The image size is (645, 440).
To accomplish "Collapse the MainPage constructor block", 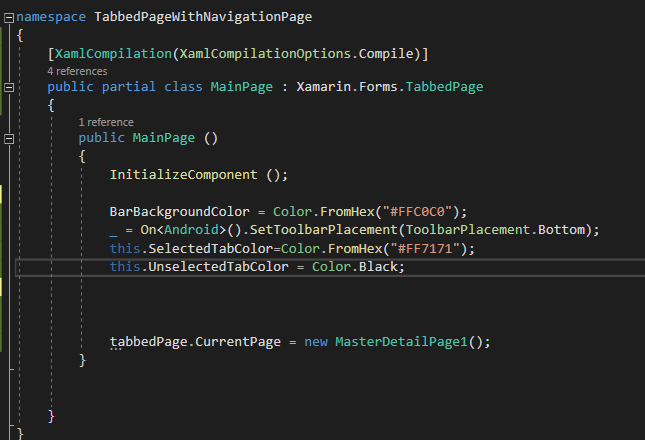I will [9, 139].
